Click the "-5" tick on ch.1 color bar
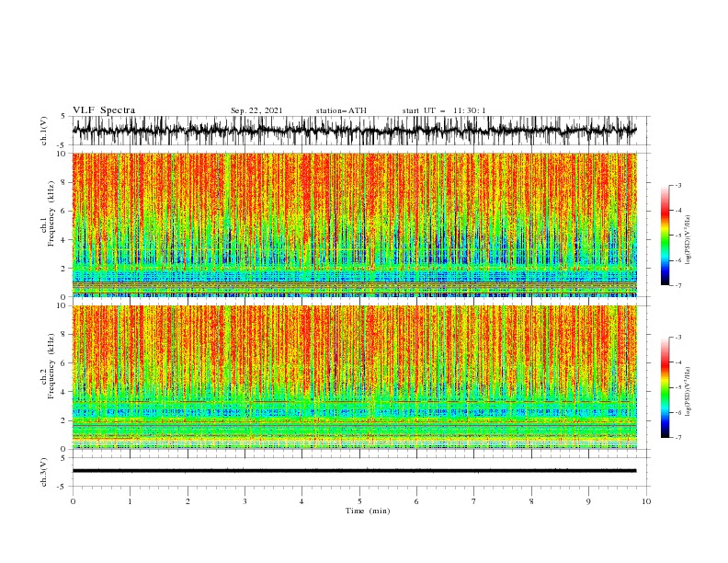This screenshot has height=563, width=728. coord(677,236)
